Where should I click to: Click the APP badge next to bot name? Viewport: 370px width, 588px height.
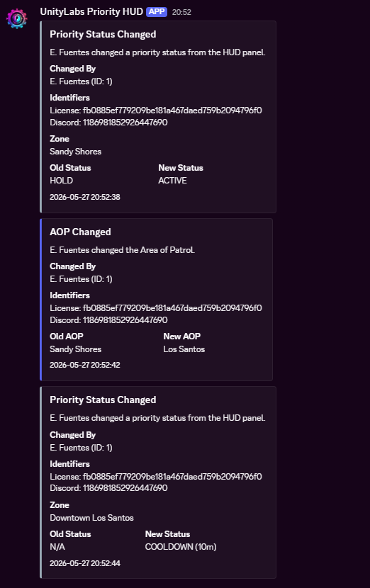pyautogui.click(x=157, y=11)
